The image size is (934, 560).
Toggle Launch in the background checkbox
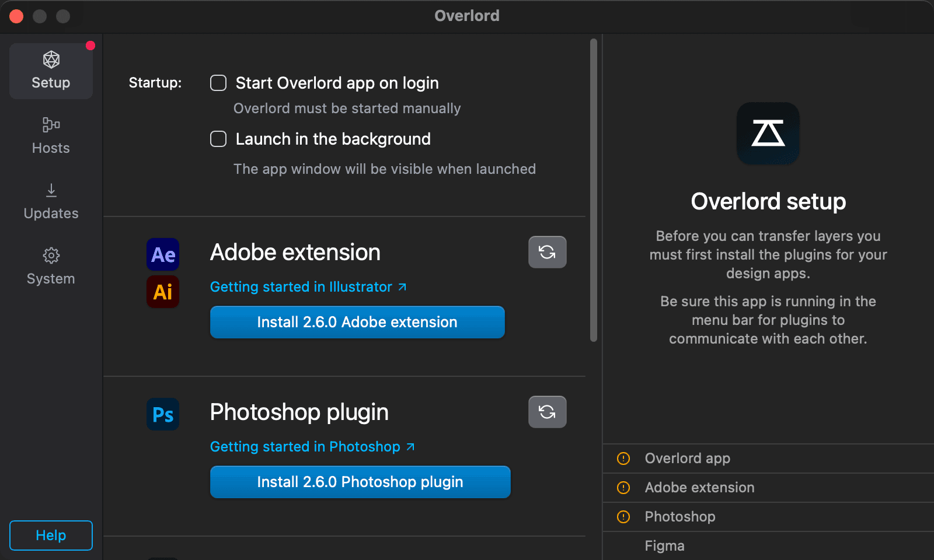coord(218,139)
